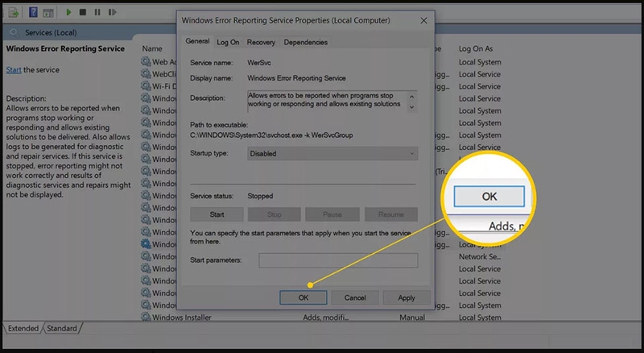This screenshot has width=644, height=353.
Task: Click the description box scroll-down arrow
Action: (411, 107)
